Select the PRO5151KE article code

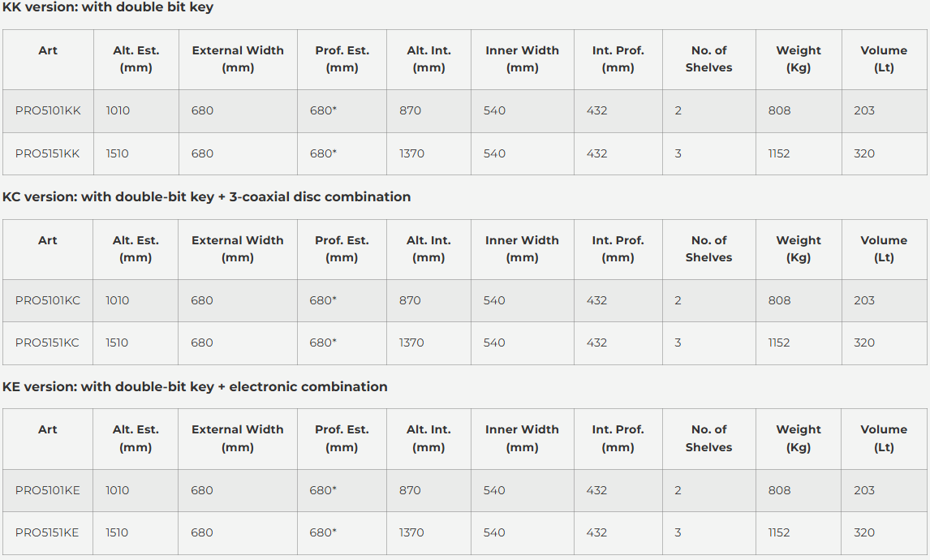[x=47, y=532]
